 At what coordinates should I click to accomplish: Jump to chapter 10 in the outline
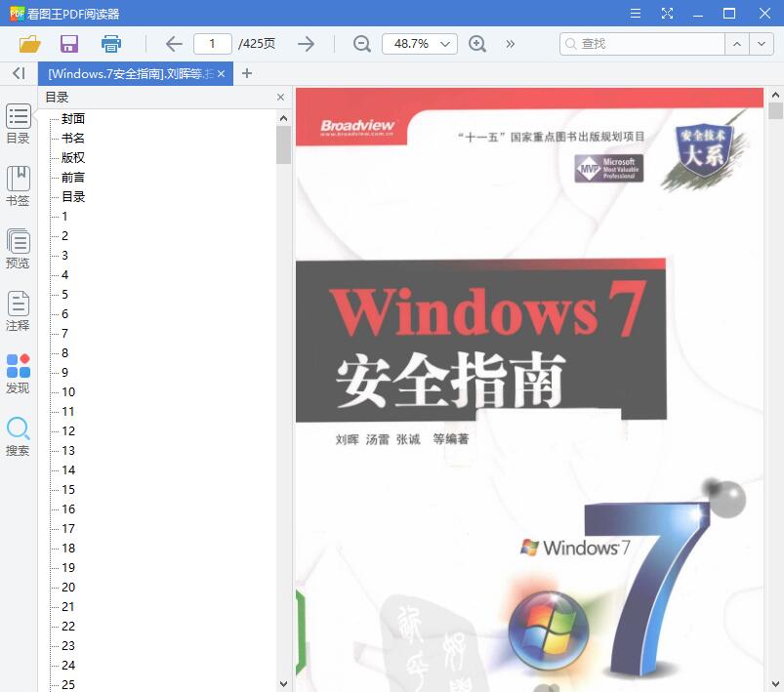[68, 391]
